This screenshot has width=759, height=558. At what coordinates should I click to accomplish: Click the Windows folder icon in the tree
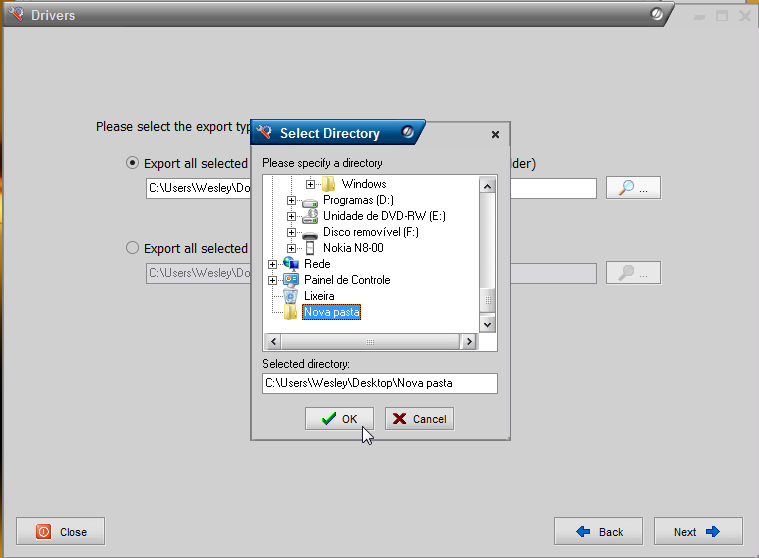point(328,184)
